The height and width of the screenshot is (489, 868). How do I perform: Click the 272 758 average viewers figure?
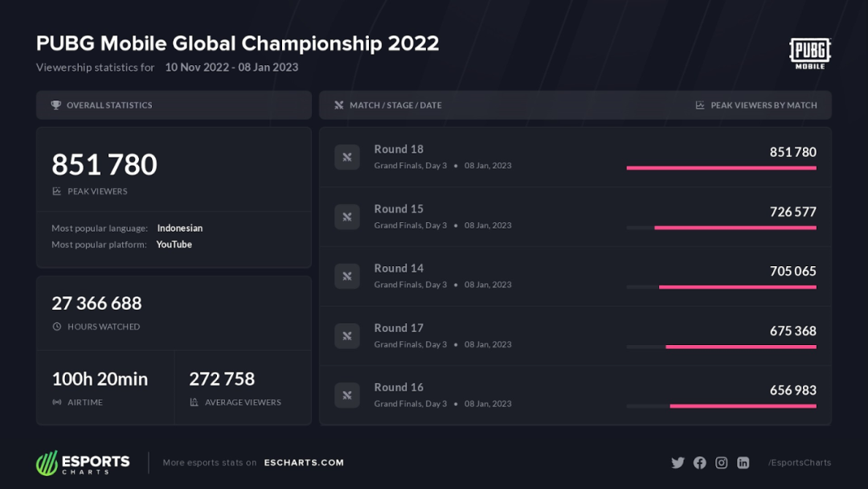[x=222, y=379]
